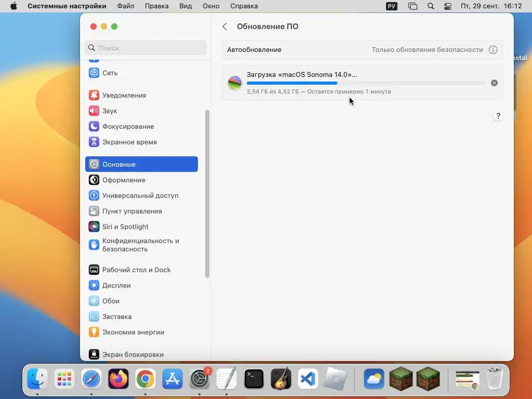This screenshot has width=532, height=399.
Task: Click the Автообновление info icon
Action: coord(493,50)
